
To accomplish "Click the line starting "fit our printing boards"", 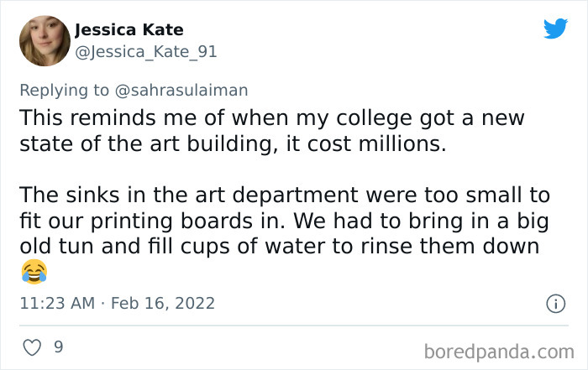I will (283, 221).
